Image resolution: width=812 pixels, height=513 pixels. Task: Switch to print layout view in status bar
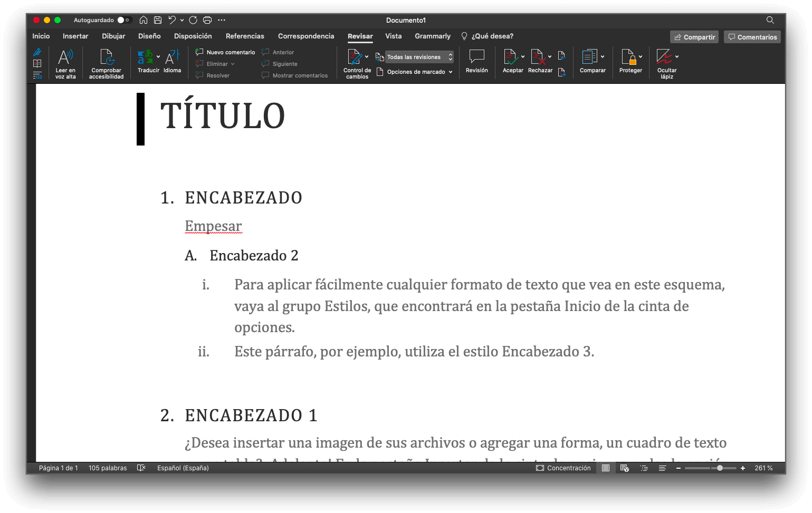[x=606, y=468]
